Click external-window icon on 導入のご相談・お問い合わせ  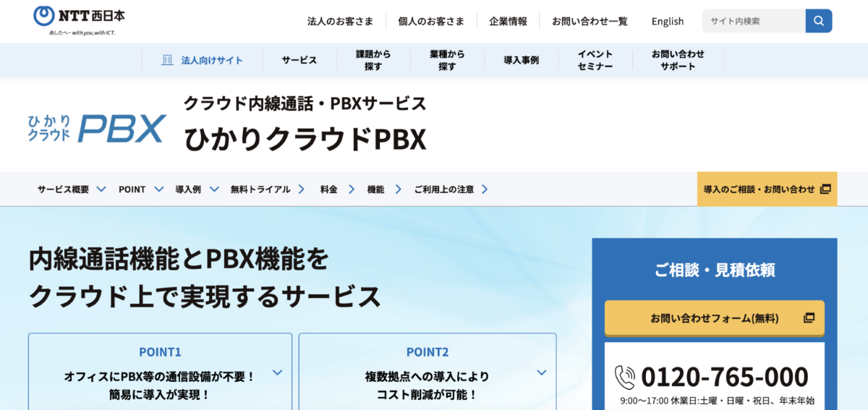click(825, 189)
